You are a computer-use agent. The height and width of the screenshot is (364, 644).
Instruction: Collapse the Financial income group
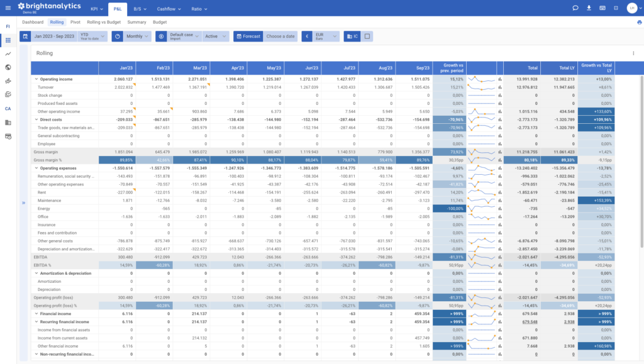[36, 314]
